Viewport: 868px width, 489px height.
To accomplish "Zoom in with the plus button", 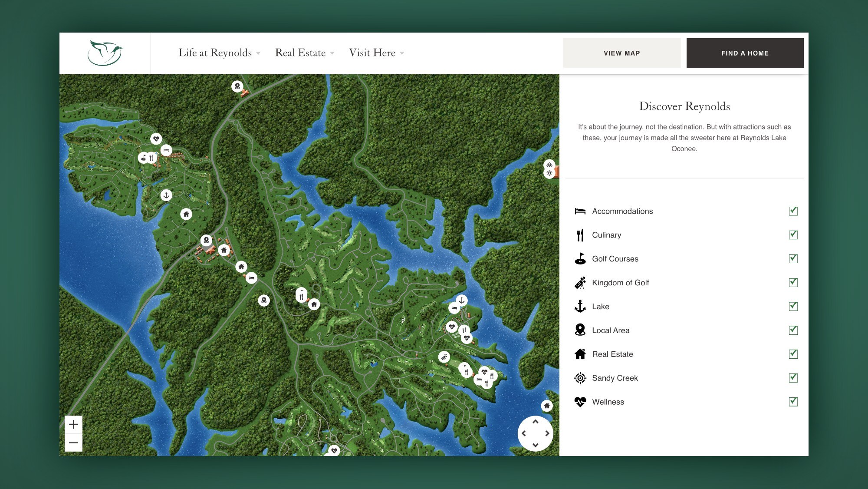I will pyautogui.click(x=73, y=424).
